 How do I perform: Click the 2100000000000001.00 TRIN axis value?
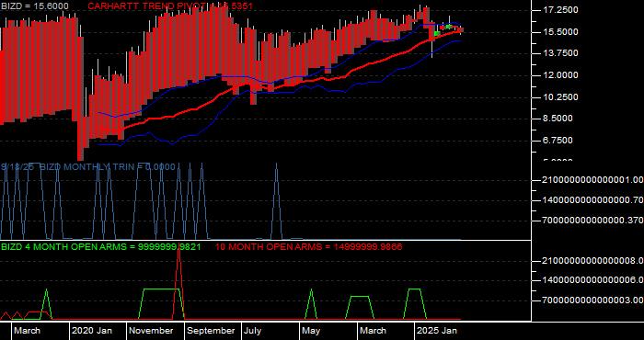pyautogui.click(x=592, y=180)
